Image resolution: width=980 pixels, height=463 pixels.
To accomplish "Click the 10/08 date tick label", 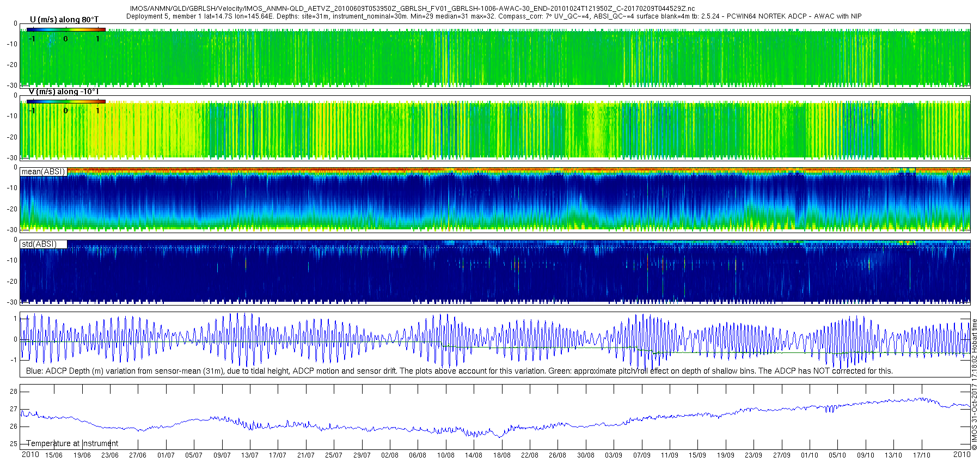I will 446,455.
